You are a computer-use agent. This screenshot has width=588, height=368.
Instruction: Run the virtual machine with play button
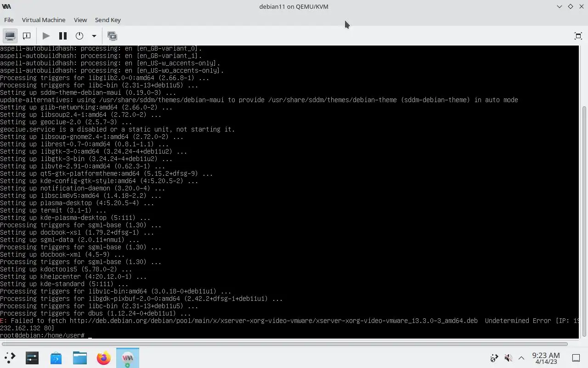pyautogui.click(x=46, y=35)
